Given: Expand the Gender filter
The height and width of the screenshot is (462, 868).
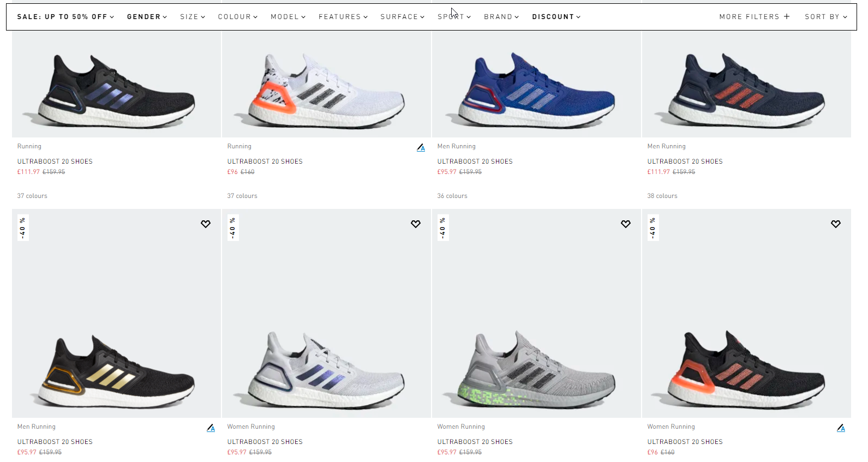Looking at the screenshot, I should pyautogui.click(x=147, y=17).
